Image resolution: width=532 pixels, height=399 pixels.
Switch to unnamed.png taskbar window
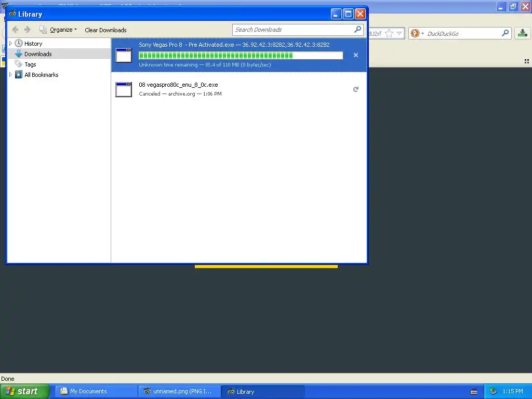(x=179, y=392)
